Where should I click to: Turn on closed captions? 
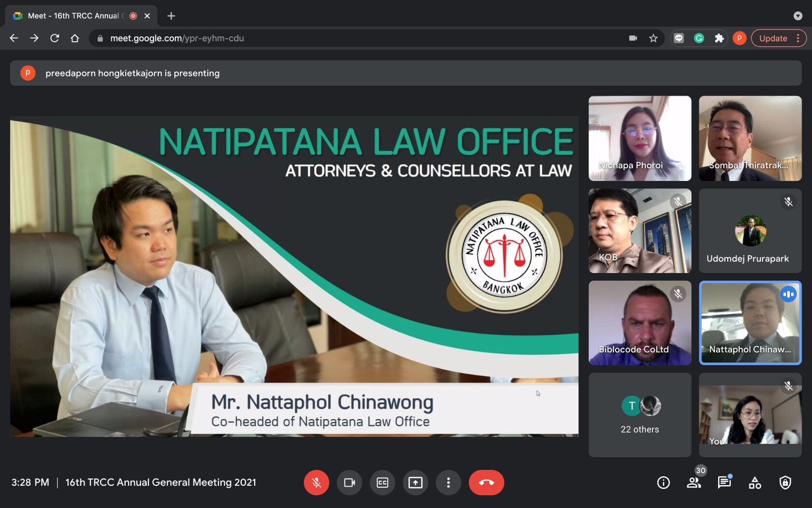[382, 482]
